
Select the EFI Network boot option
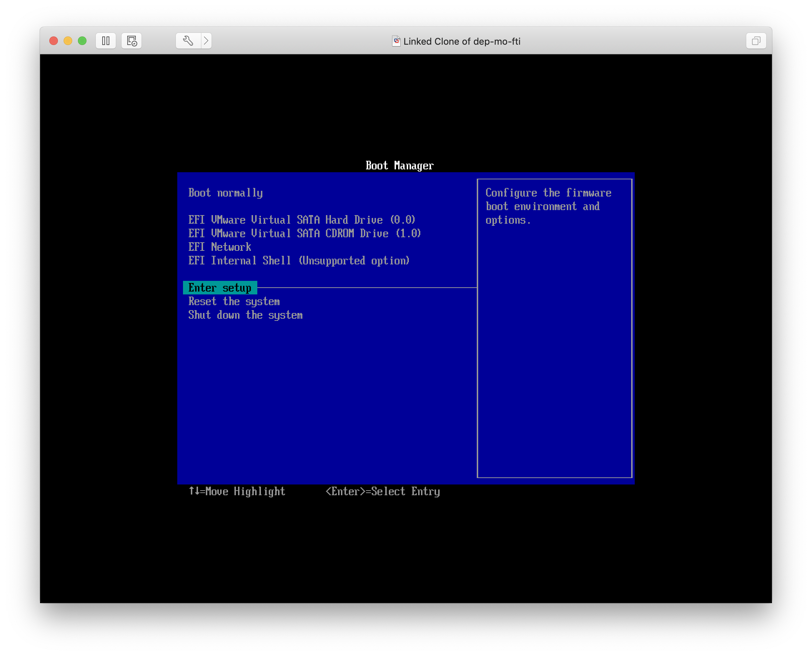(220, 247)
